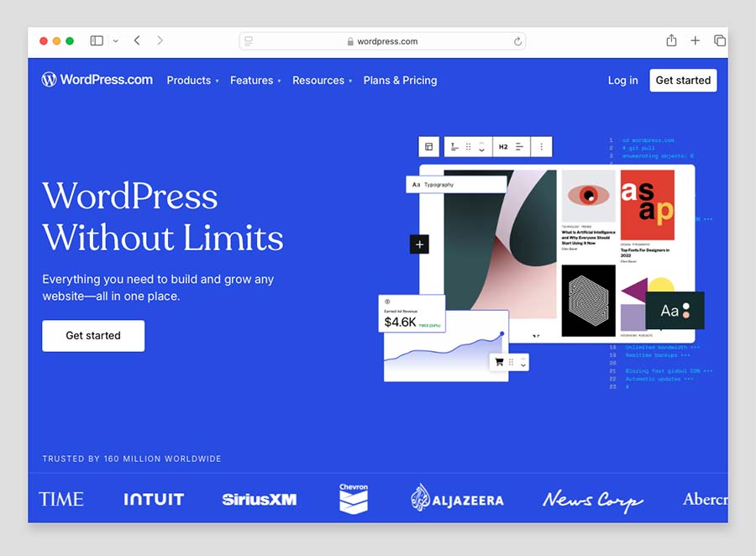Click the macOS yellow minimize button
The height and width of the screenshot is (556, 756).
56,41
